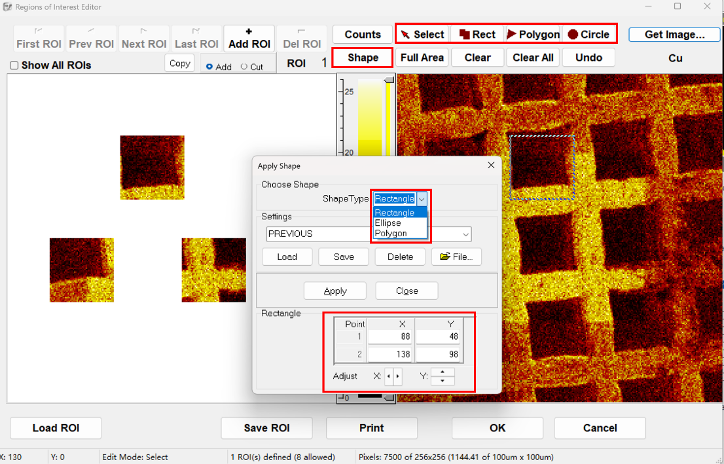The width and height of the screenshot is (724, 464).
Task: Select the Add radio option
Action: tap(209, 67)
